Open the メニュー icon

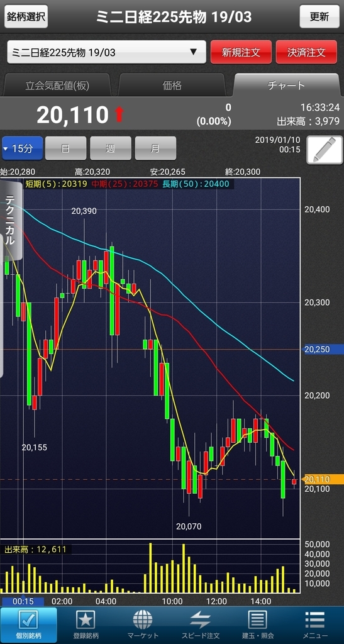pyautogui.click(x=315, y=625)
